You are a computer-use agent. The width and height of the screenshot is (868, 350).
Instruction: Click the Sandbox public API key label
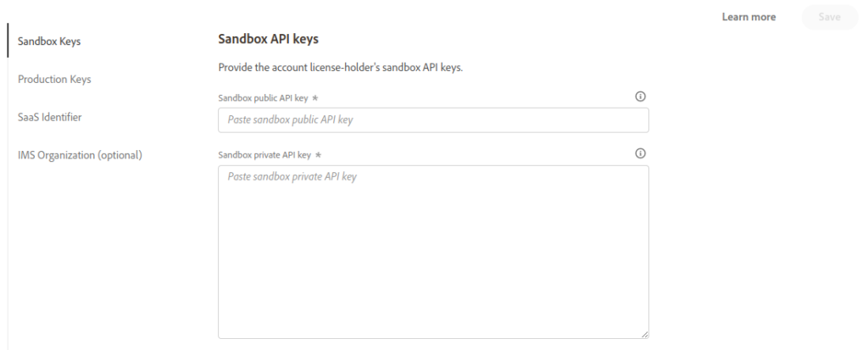pyautogui.click(x=264, y=98)
